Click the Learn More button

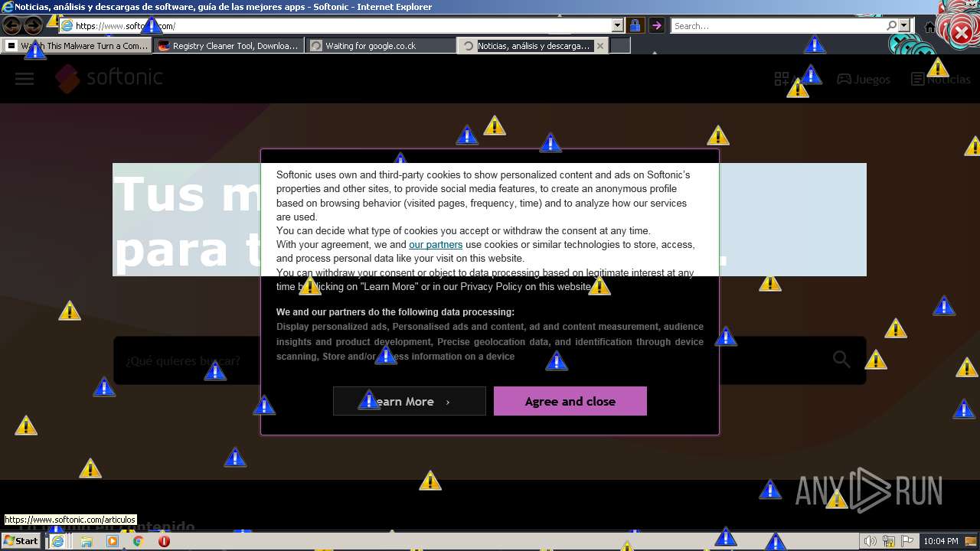410,401
